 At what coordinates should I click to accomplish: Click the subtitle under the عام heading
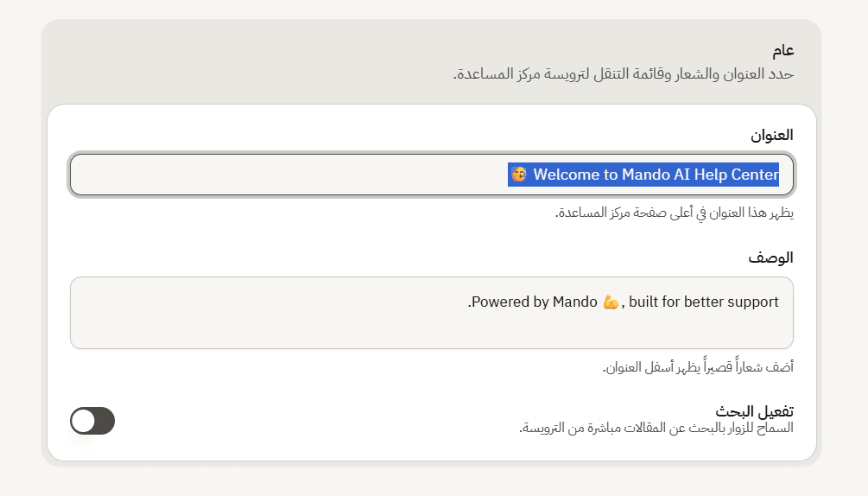tap(624, 73)
